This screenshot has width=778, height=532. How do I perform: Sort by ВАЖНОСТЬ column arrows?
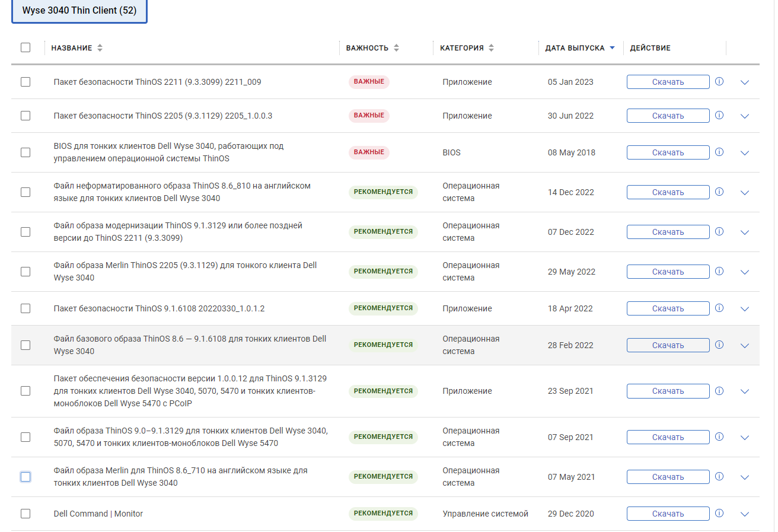point(396,48)
